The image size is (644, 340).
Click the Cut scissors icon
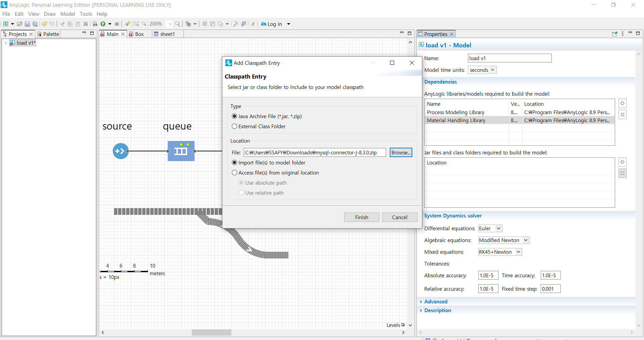(x=62, y=24)
